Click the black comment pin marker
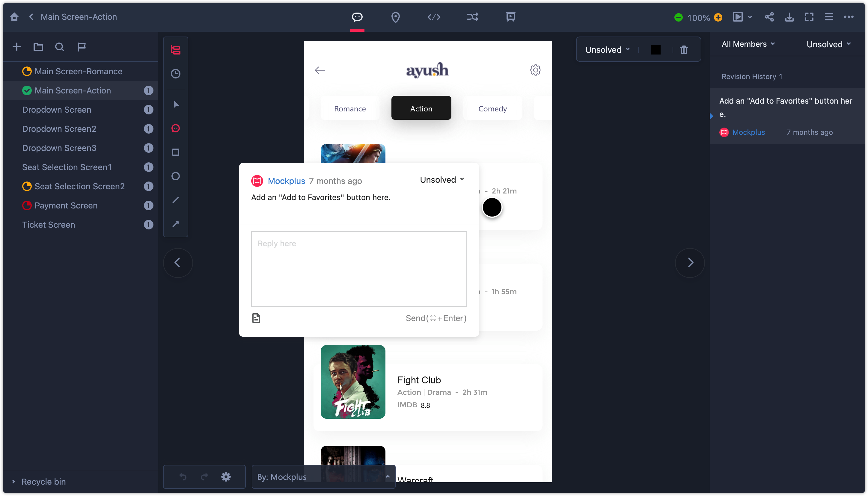Image resolution: width=868 pixels, height=496 pixels. click(492, 207)
